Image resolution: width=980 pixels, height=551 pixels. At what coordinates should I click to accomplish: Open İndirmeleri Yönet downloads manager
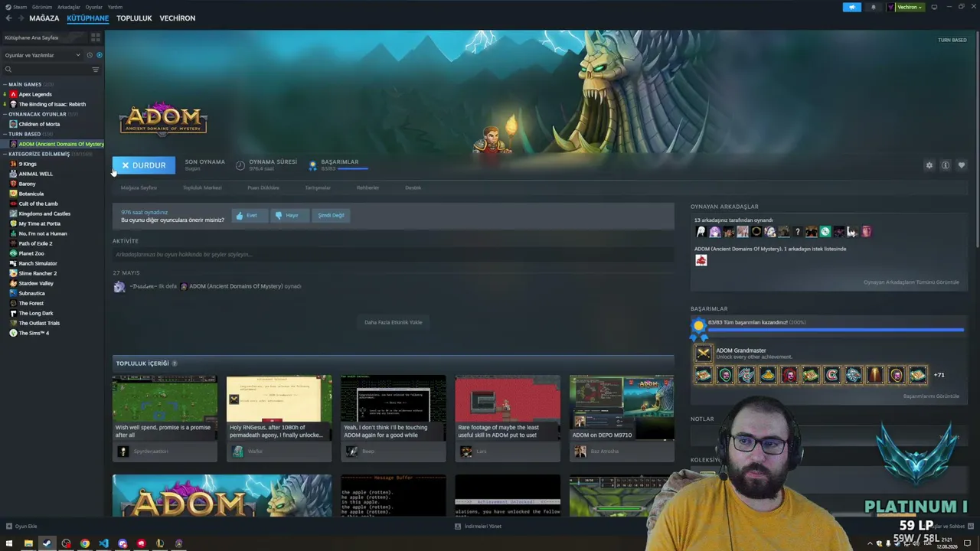[x=478, y=527]
